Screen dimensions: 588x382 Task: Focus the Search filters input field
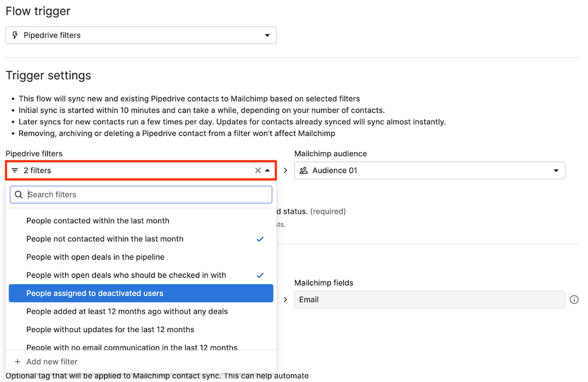(x=147, y=195)
